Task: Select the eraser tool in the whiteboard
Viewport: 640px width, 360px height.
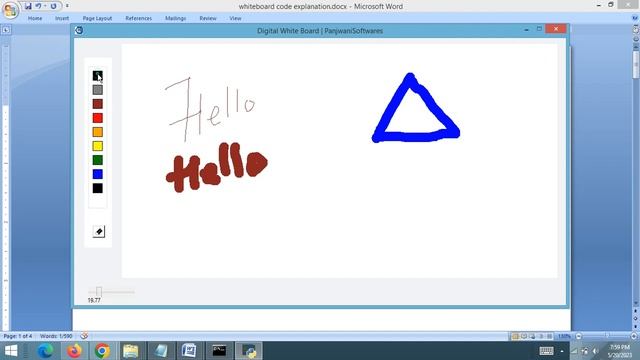Action: click(x=98, y=231)
